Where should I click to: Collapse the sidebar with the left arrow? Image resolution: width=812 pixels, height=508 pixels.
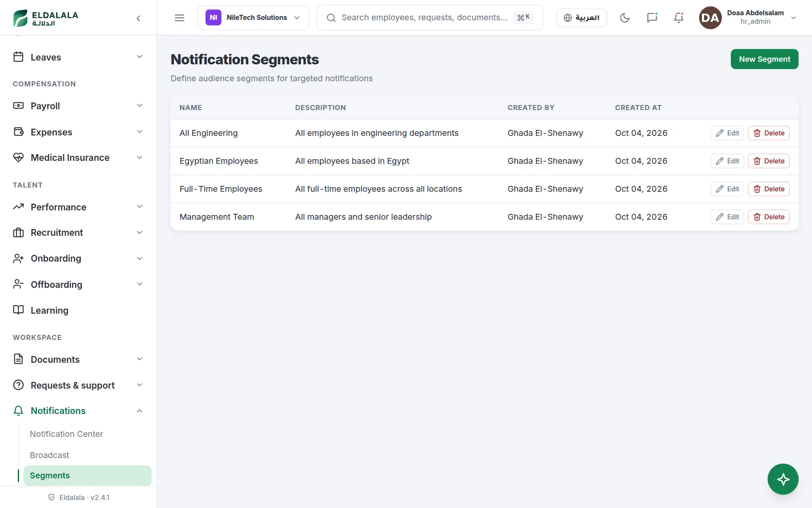pyautogui.click(x=138, y=18)
